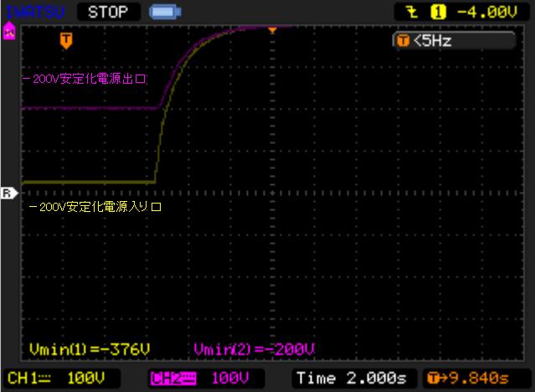Click the blue battery status icon
The image size is (535, 392).
pyautogui.click(x=165, y=13)
